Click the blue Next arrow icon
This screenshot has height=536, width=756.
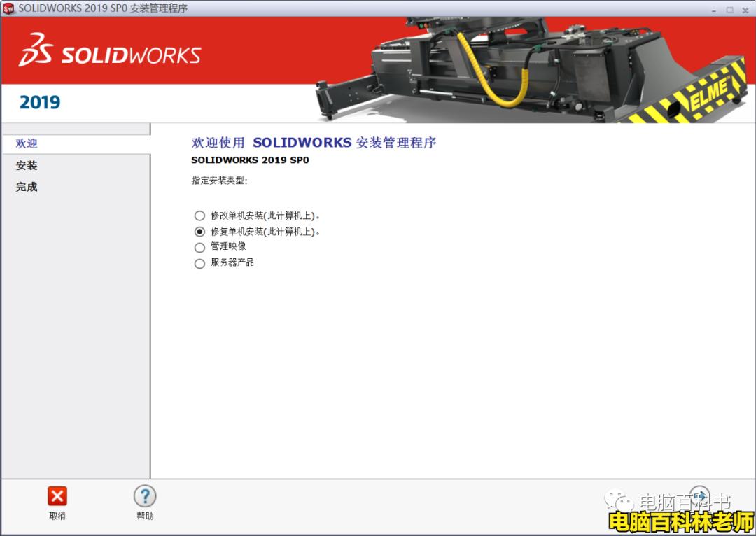tap(699, 495)
